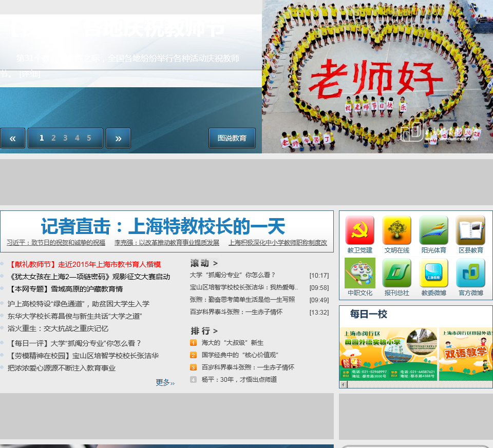Click the 图说教育 button
493x448 pixels.
pos(232,138)
